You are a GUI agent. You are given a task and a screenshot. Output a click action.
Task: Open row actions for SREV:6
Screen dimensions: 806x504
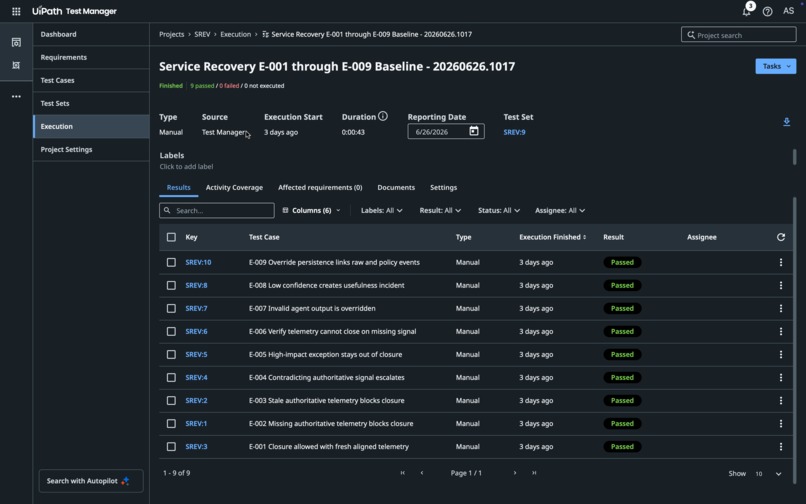pyautogui.click(x=781, y=332)
